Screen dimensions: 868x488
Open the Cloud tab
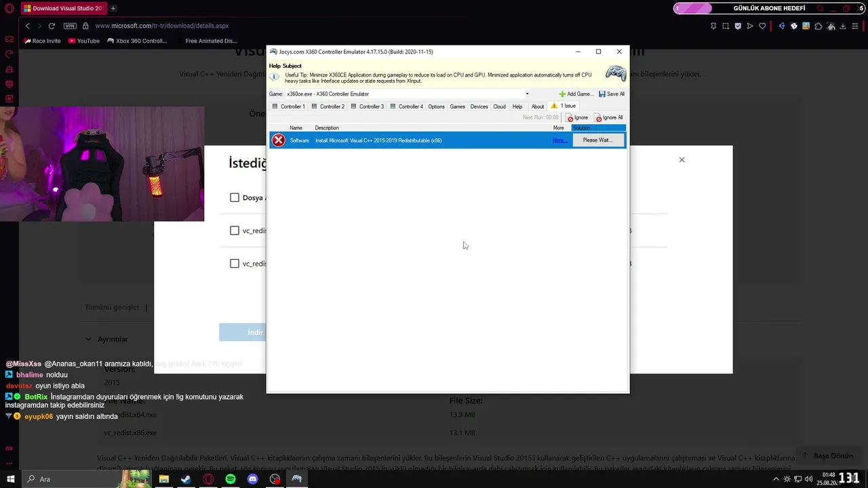click(x=499, y=106)
